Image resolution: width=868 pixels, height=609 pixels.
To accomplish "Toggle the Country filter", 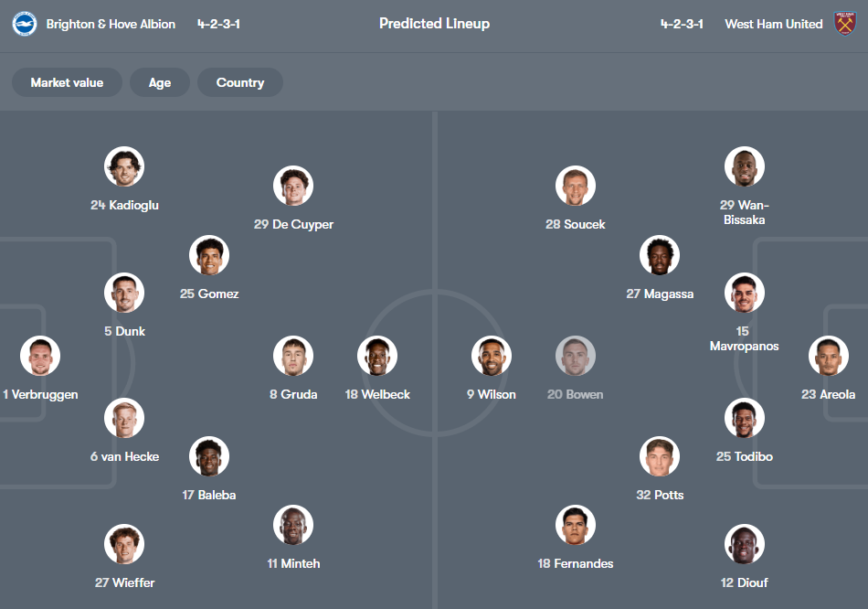I will (x=239, y=81).
